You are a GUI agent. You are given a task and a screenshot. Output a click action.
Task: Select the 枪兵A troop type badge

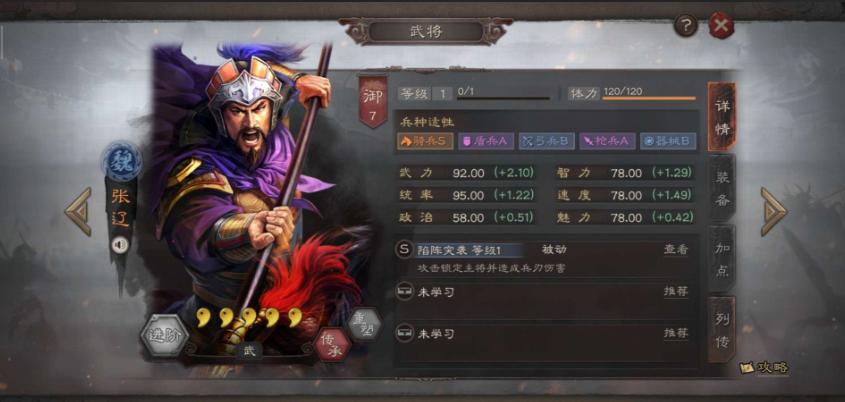click(607, 141)
